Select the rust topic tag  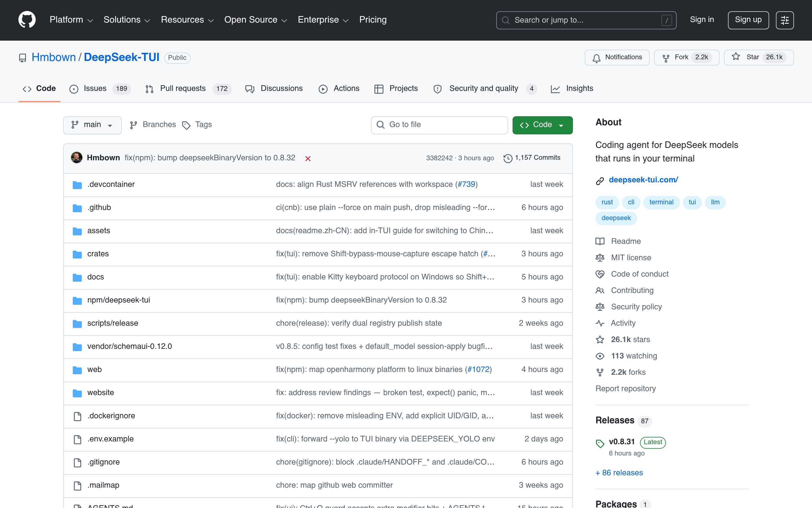coord(607,202)
